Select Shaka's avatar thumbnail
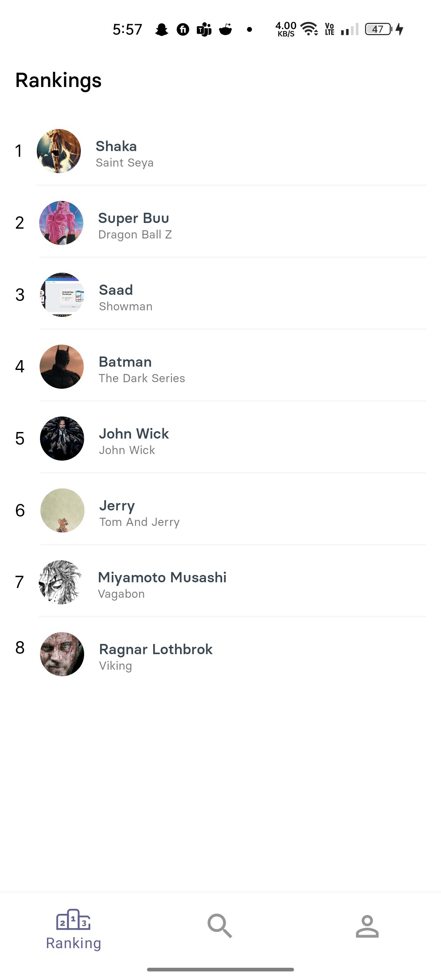Viewport: 441px width, 980px height. [59, 151]
